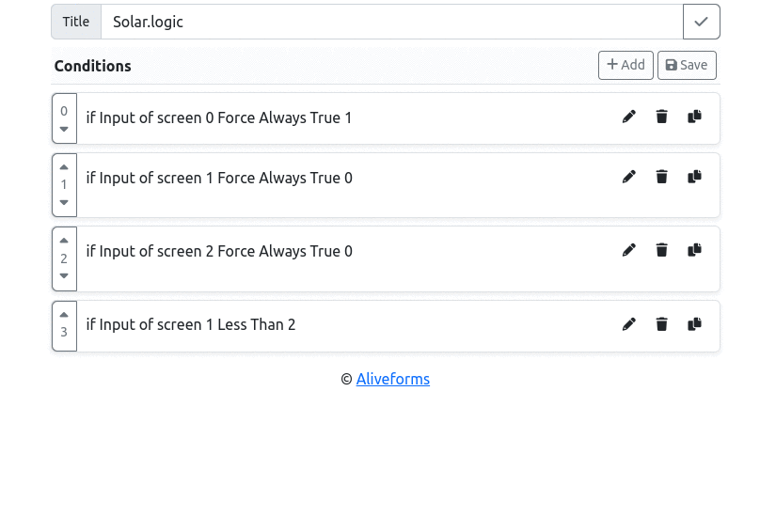
Task: Delete the screen 1 Force Always True condition
Action: [x=661, y=177]
